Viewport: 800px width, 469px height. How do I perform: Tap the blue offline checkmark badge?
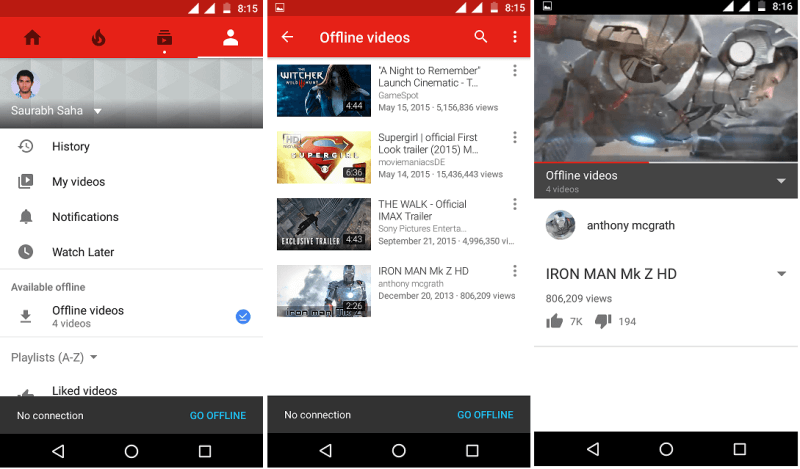click(x=243, y=317)
